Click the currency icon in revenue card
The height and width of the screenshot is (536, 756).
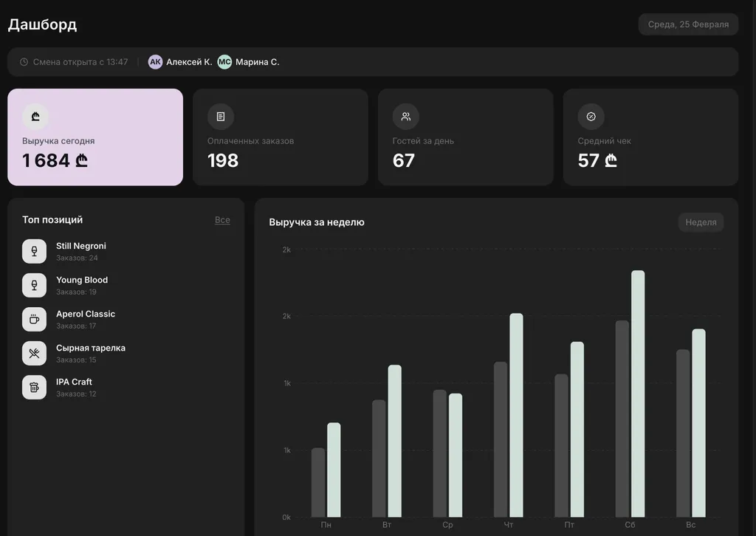35,117
